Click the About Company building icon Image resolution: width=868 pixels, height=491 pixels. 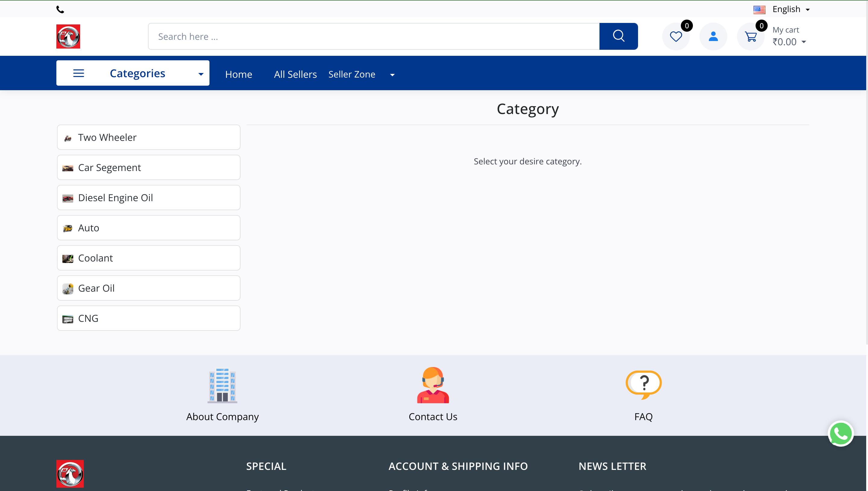tap(222, 385)
